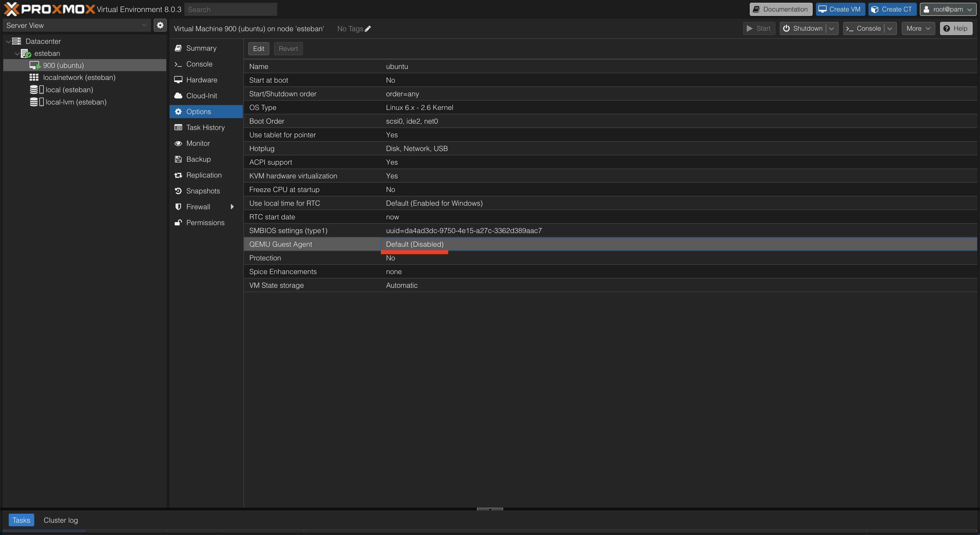Switch to the Cluster log tab
This screenshot has width=980, height=535.
60,520
